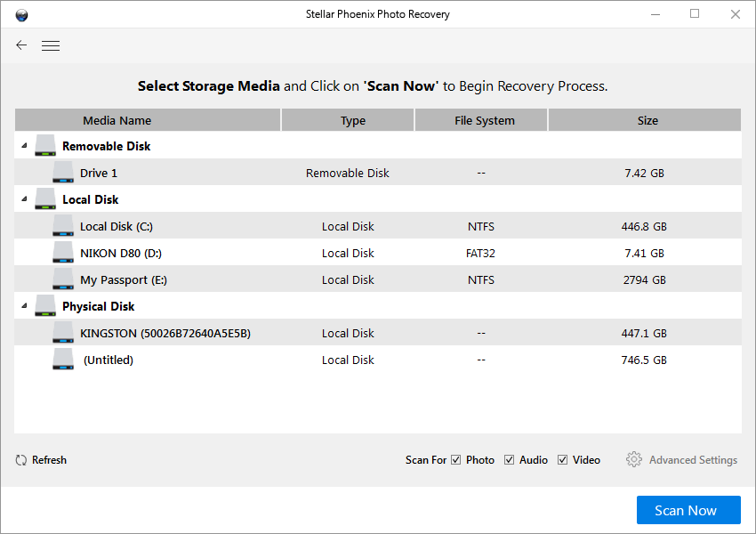Screen dimensions: 756x534
Task: Click the Removable Disk group label
Action: (106, 146)
